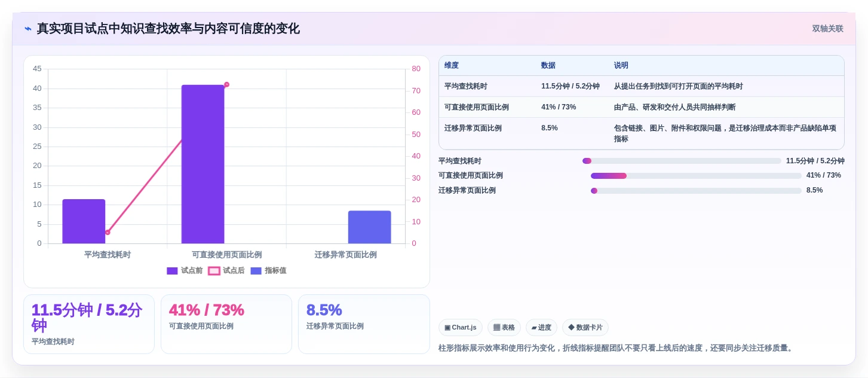Click the 11.5分钟 / 5.2分钟 data card

tap(89, 324)
